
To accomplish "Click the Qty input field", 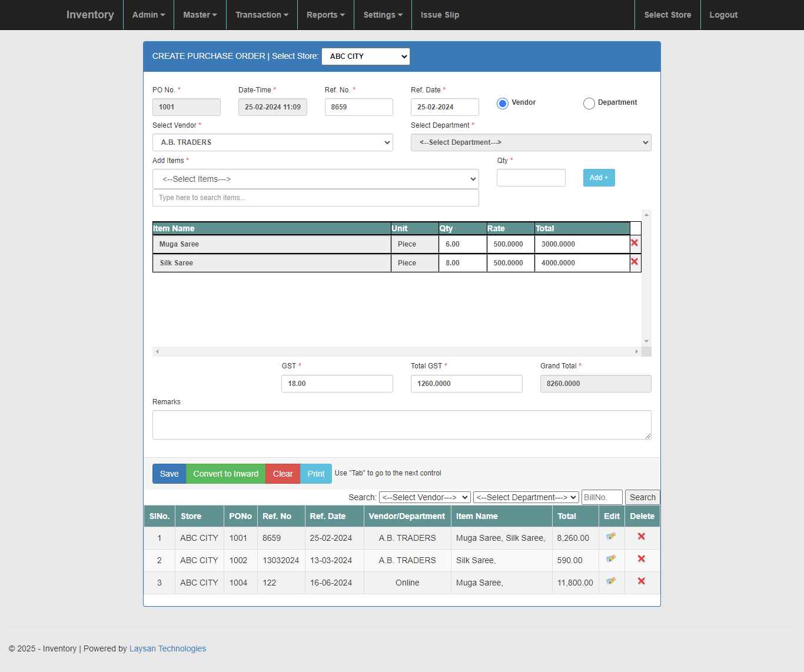I will pyautogui.click(x=531, y=178).
